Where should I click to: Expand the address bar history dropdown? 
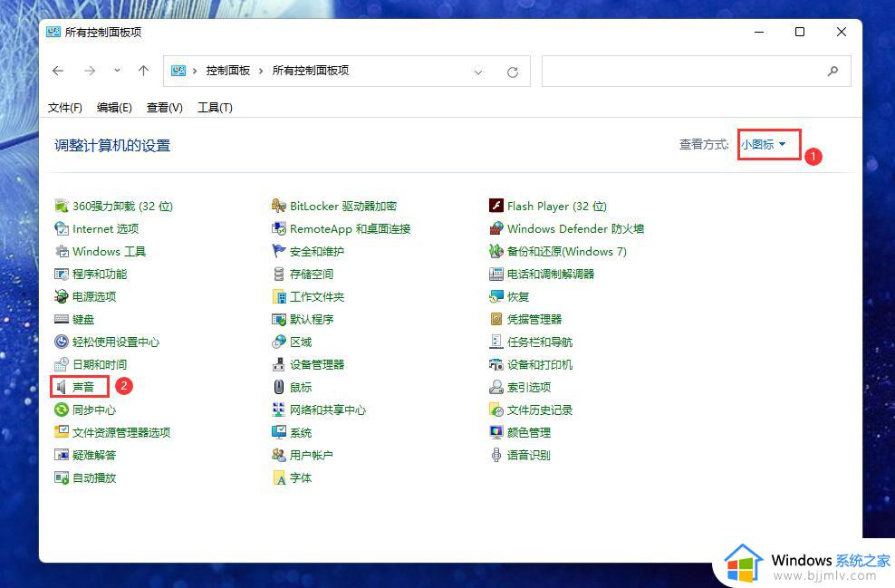click(x=478, y=72)
